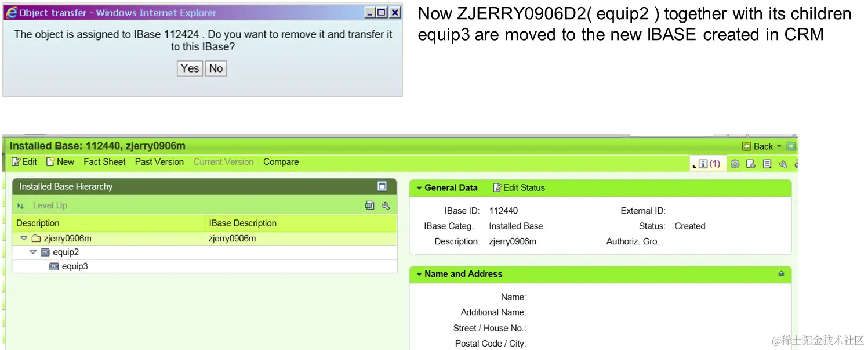Click the wrench personalize icon in page toolbar

click(783, 164)
